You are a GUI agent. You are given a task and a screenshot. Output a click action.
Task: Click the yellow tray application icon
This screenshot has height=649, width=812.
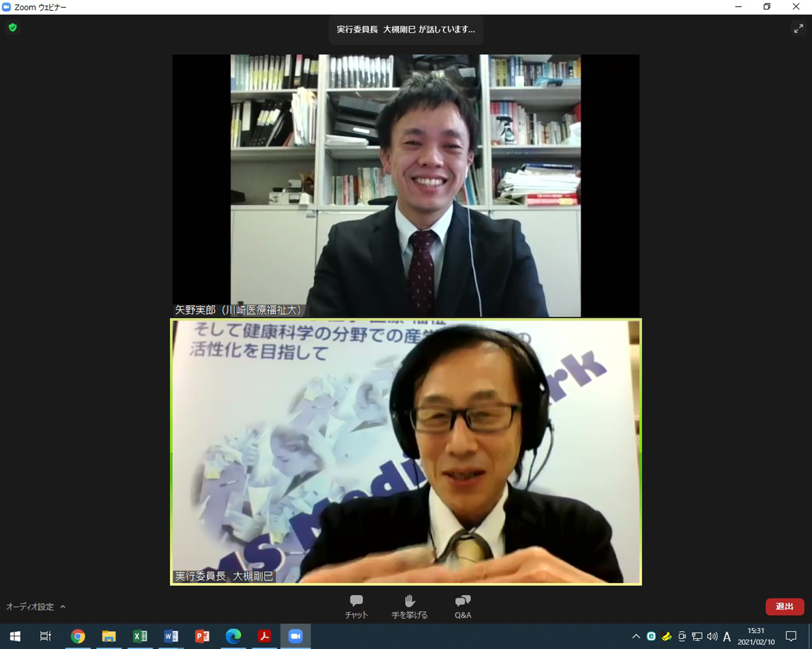point(666,636)
